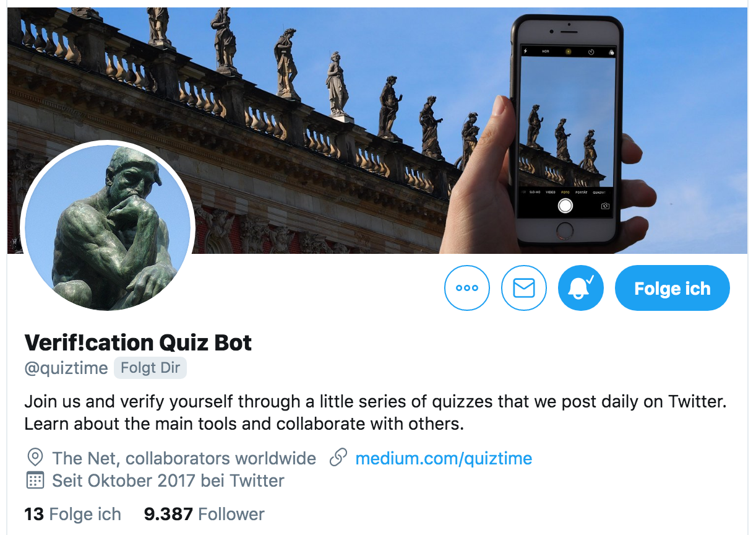756x535 pixels.
Task: Click the Folgt Dir badge
Action: click(x=150, y=368)
